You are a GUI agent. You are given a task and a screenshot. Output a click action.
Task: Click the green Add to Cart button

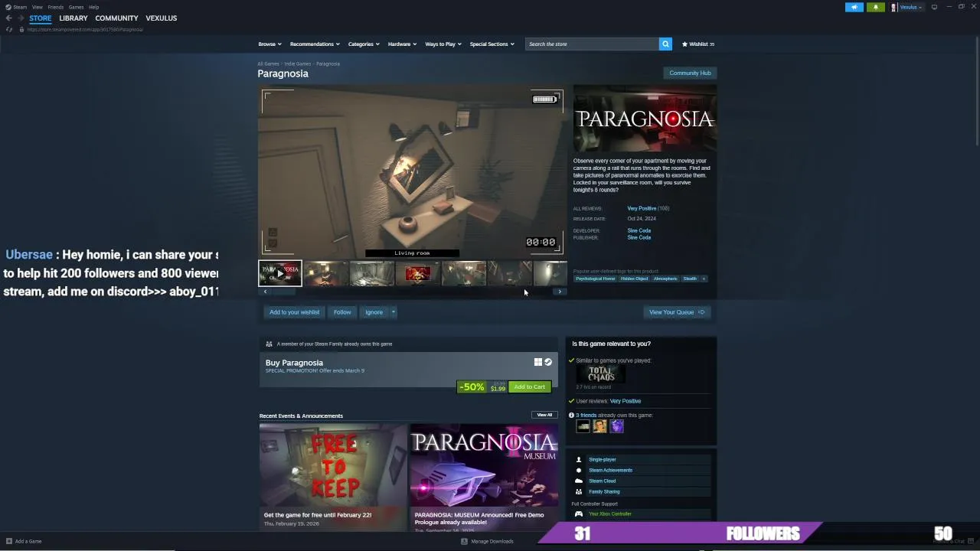pyautogui.click(x=530, y=386)
